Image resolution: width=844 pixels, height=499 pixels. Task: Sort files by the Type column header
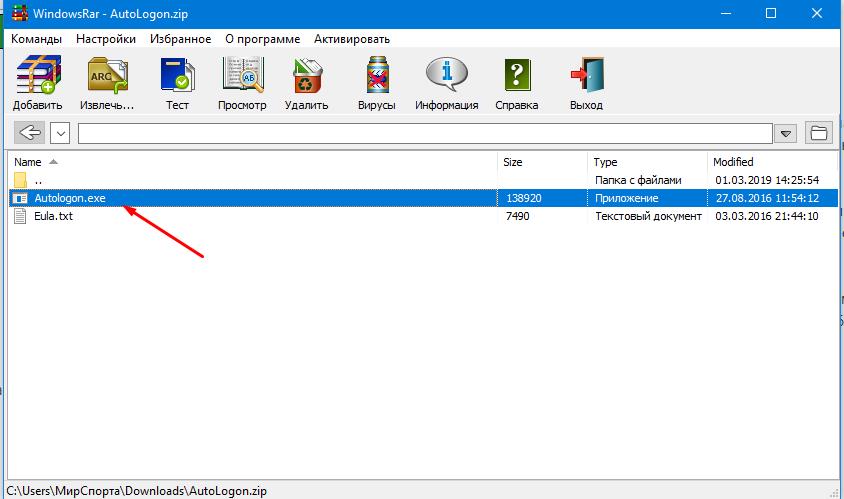coord(605,162)
